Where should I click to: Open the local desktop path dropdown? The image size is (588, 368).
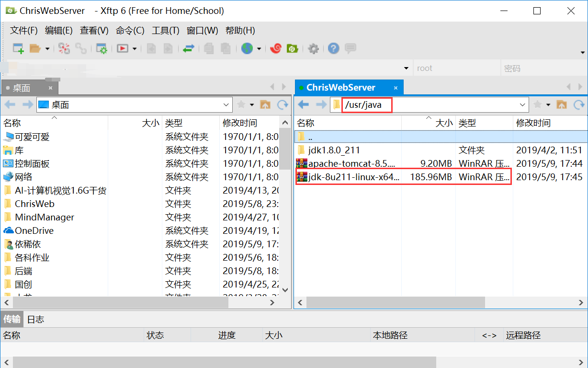coord(226,104)
